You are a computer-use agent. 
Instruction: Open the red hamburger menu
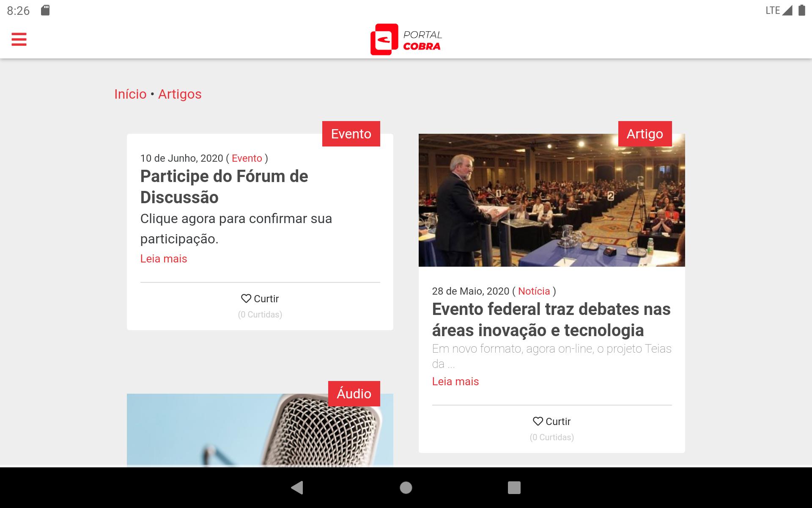(19, 39)
